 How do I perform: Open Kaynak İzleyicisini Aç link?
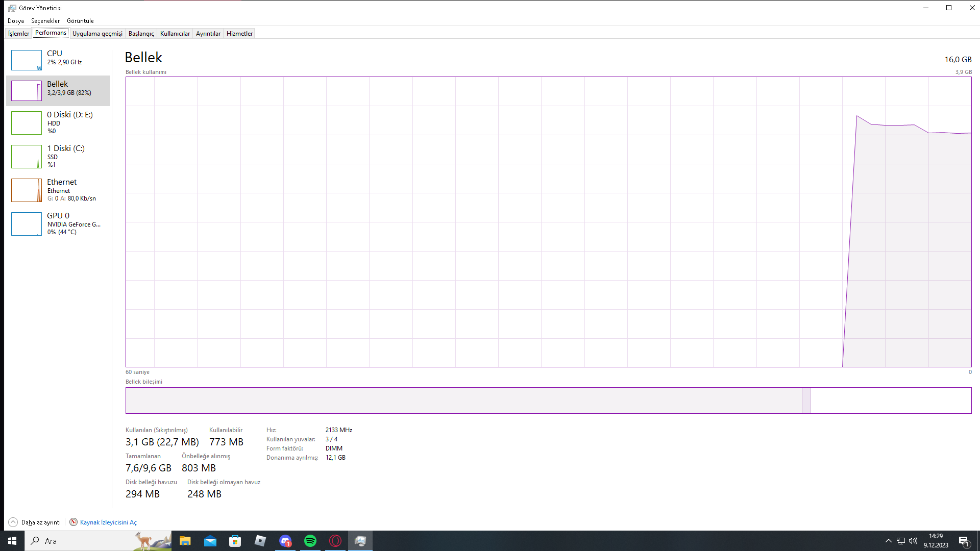[108, 522]
